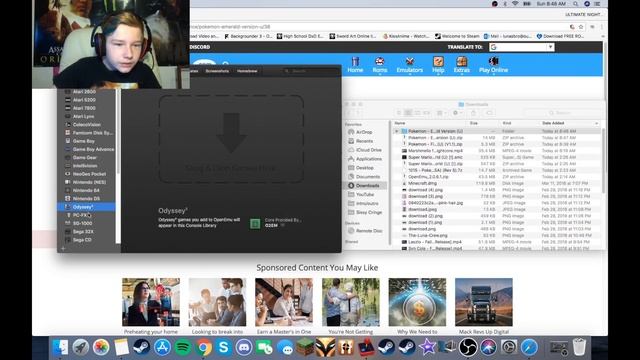
Task: Click the Intellivision console icon
Action: click(x=68, y=166)
